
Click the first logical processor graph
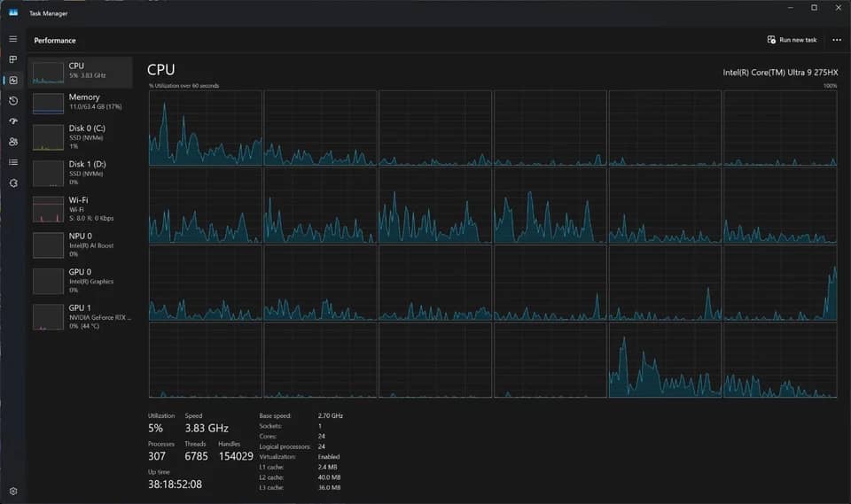205,128
